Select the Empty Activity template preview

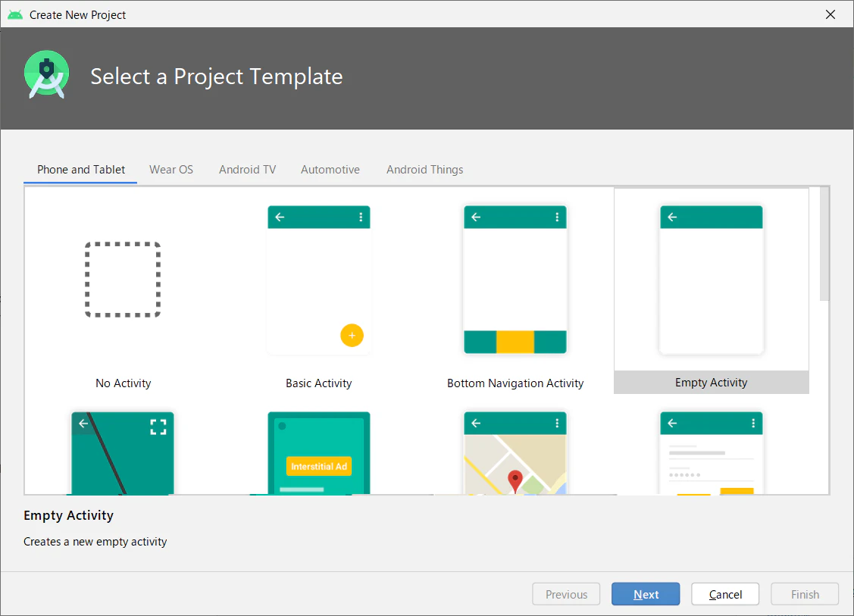712,280
